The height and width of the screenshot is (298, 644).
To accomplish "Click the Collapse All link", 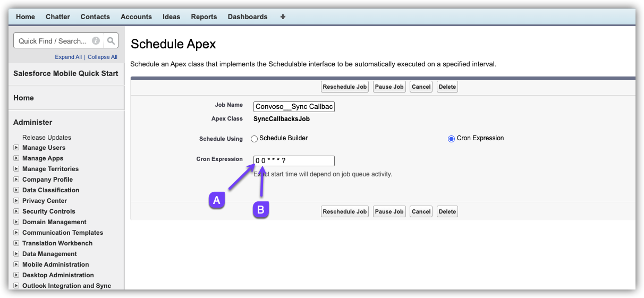I will click(x=103, y=57).
